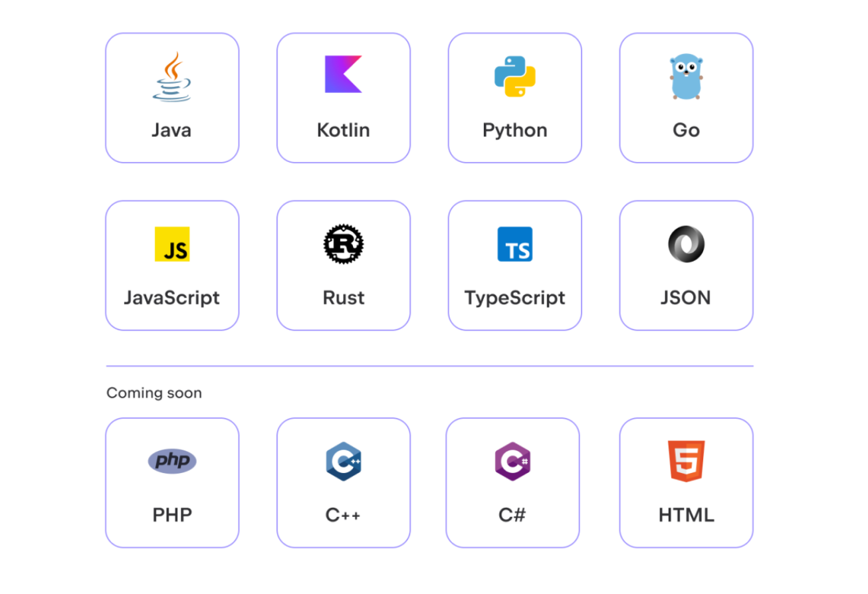
Task: Select the purple PHP oval icon
Action: (171, 460)
